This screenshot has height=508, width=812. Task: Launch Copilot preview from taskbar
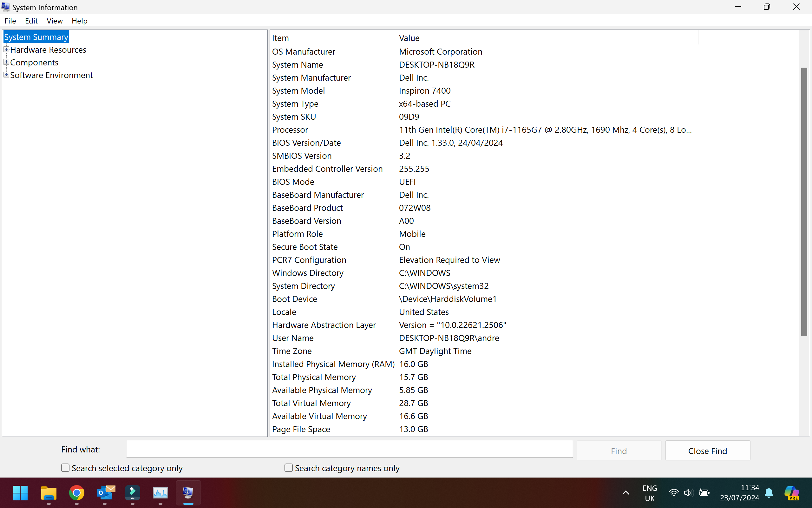pyautogui.click(x=792, y=493)
